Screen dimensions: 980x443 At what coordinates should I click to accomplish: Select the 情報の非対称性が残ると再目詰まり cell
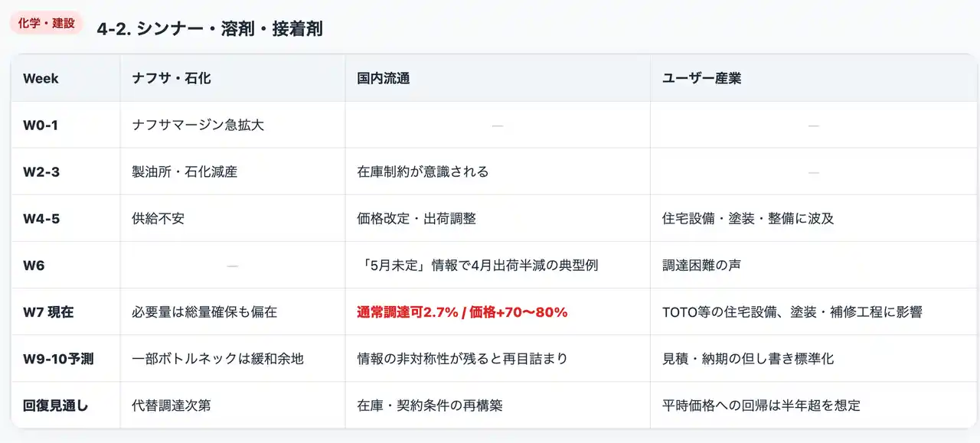click(462, 359)
